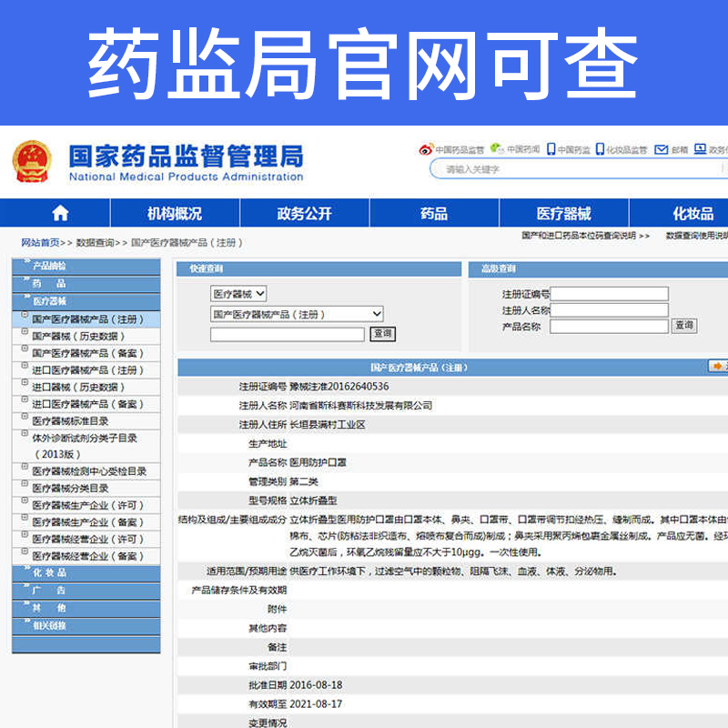Click product name 医用防护口罩
Screen dimensions: 728x728
point(318,462)
